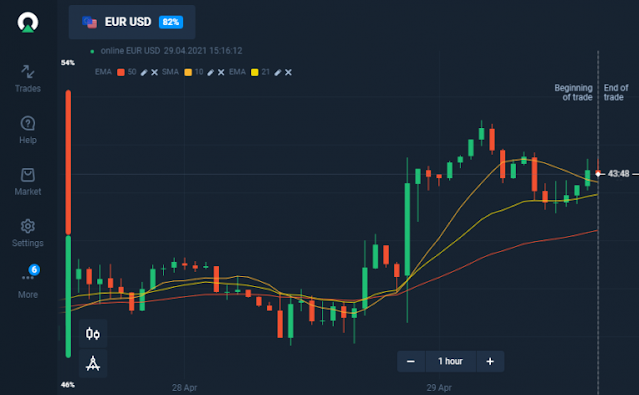This screenshot has width=639, height=395.
Task: Click the 82% payout badge
Action: (171, 22)
